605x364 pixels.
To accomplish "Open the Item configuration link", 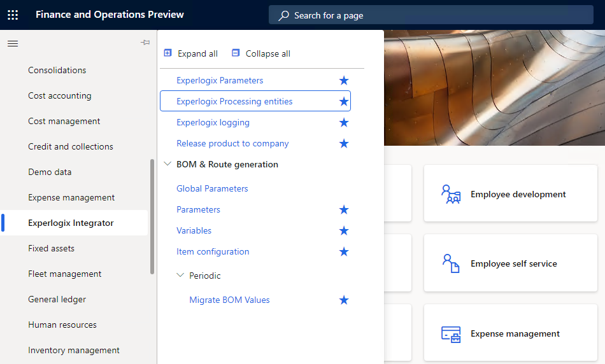I will click(x=213, y=252).
